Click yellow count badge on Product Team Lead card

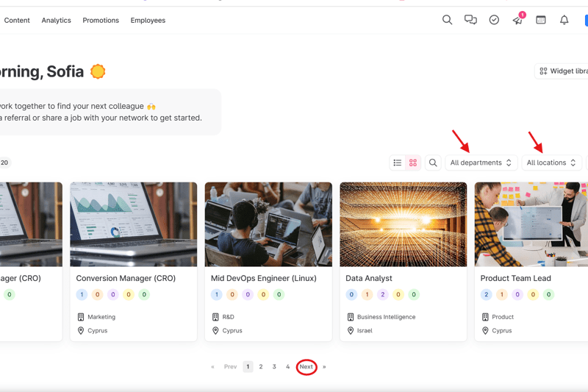(x=533, y=294)
